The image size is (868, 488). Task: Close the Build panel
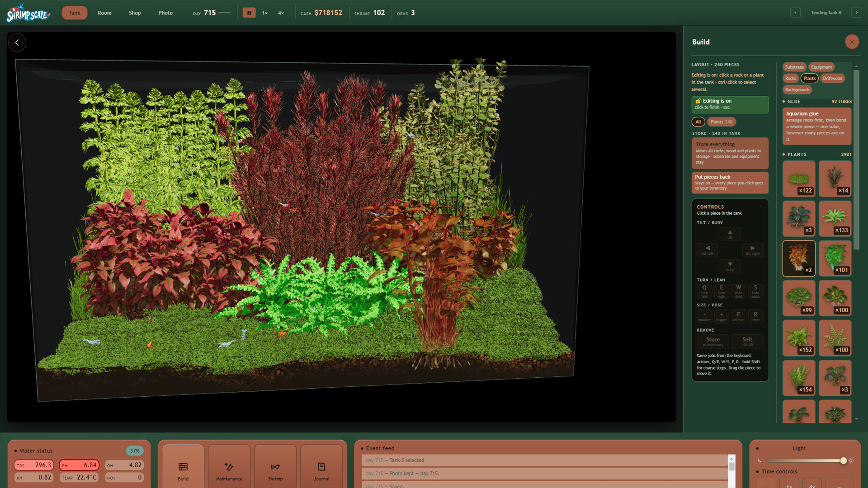coord(852,42)
